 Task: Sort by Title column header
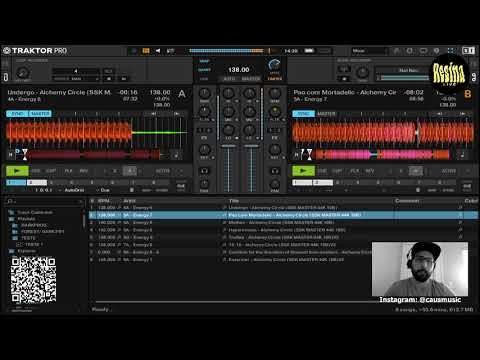click(234, 201)
